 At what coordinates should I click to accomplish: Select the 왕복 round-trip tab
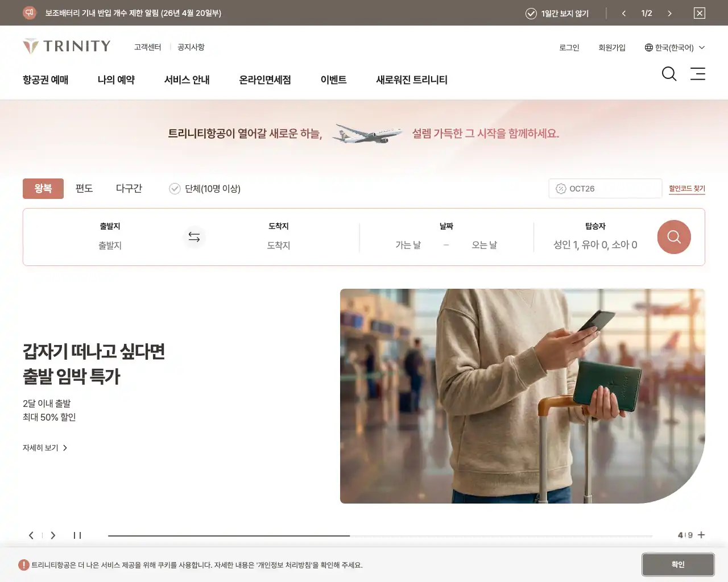coord(43,189)
